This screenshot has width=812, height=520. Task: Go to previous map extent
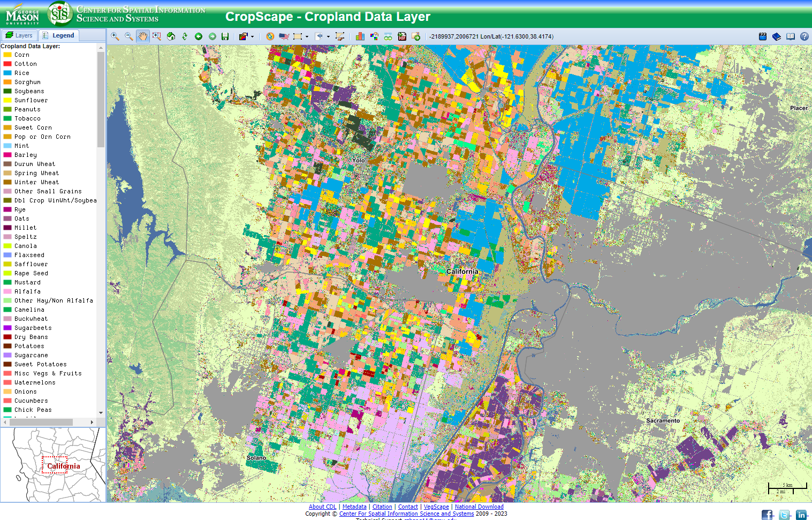tap(199, 36)
